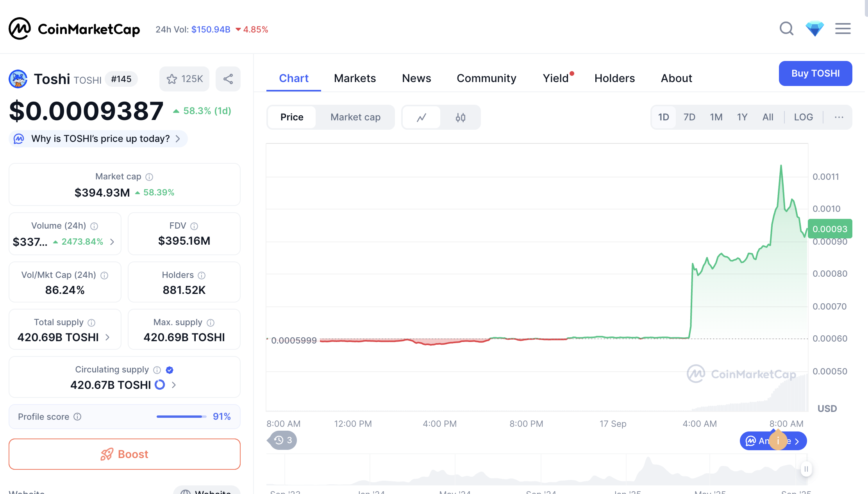Viewport: 868px width, 494px height.
Task: Open 'Why is TOSHI's price up today?'
Action: coord(98,139)
